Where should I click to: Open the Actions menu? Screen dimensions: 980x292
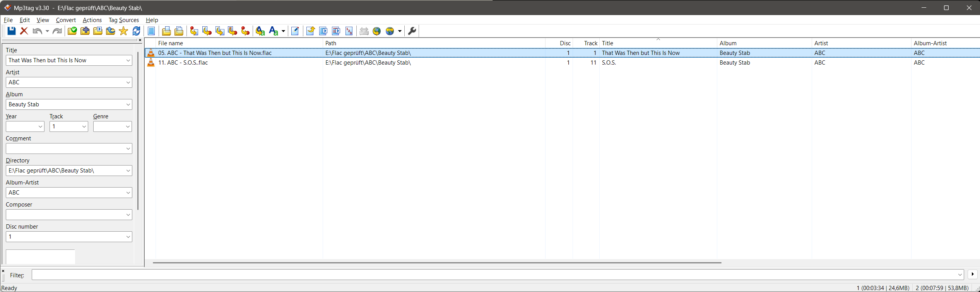(92, 20)
